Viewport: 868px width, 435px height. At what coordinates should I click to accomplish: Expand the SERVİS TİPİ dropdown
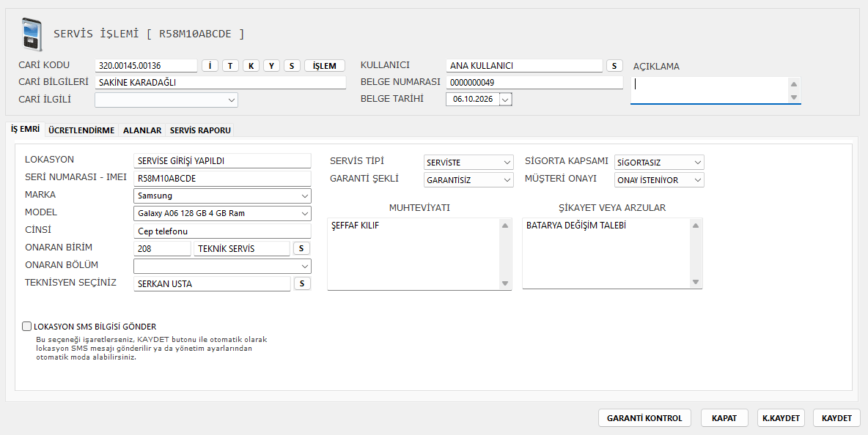(507, 163)
